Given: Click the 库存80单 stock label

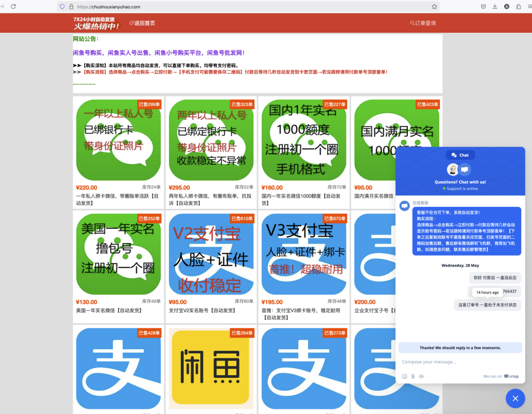Looking at the screenshot, I should pyautogui.click(x=244, y=301).
